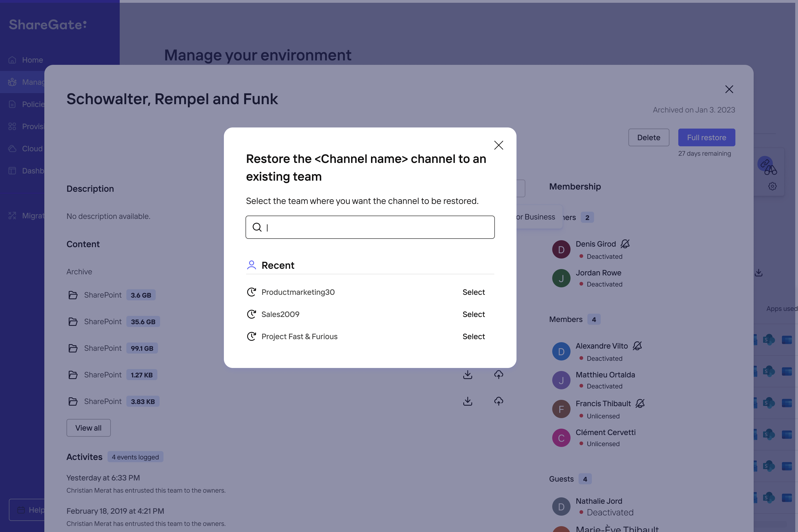Click Matthieu Ortalda member name
The width and height of the screenshot is (798, 532).
click(605, 375)
